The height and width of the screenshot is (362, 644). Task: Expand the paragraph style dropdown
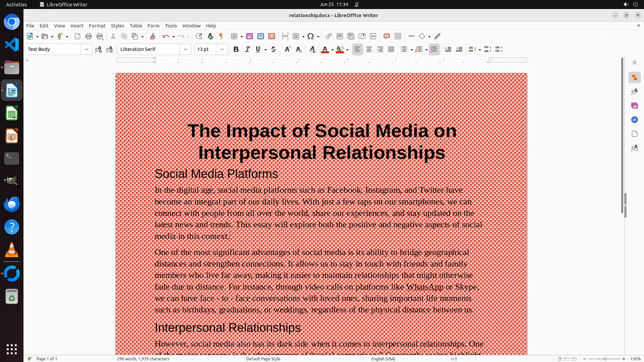point(87,50)
